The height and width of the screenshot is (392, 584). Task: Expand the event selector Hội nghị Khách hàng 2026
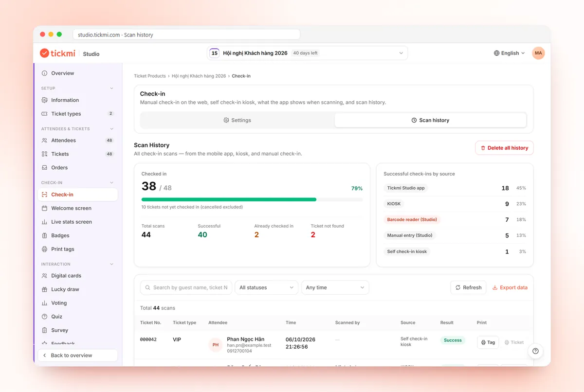[x=307, y=53]
